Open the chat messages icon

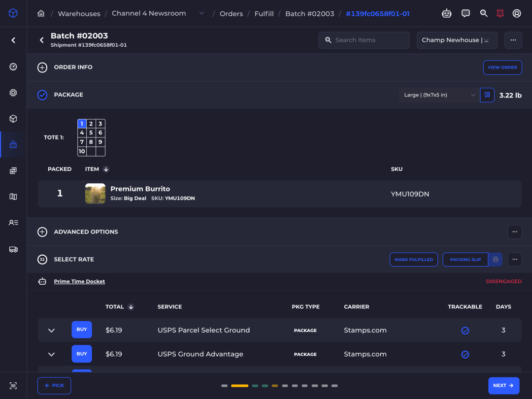[x=465, y=13]
